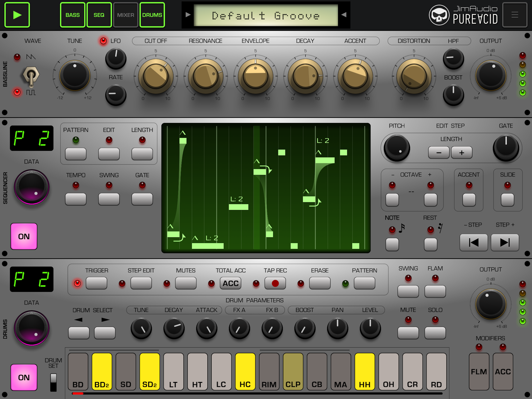Load previous preset with left display arrow
This screenshot has height=399, width=532.
pos(188,15)
